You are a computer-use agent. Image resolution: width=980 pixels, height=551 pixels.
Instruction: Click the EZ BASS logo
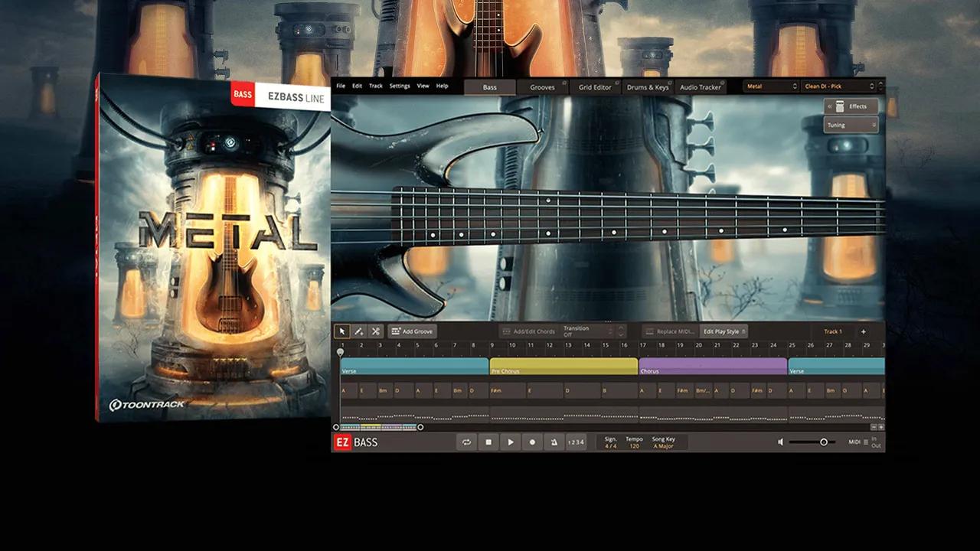(x=356, y=442)
